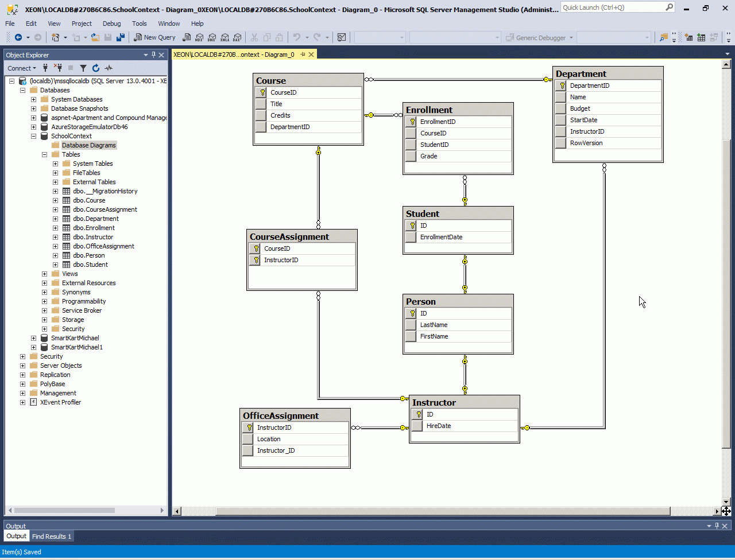The height and width of the screenshot is (560, 735).
Task: Click the New Project toolbar icon
Action: (56, 37)
